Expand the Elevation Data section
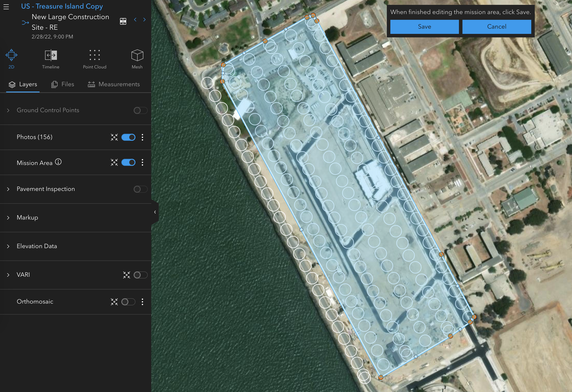The height and width of the screenshot is (392, 572). (8, 246)
